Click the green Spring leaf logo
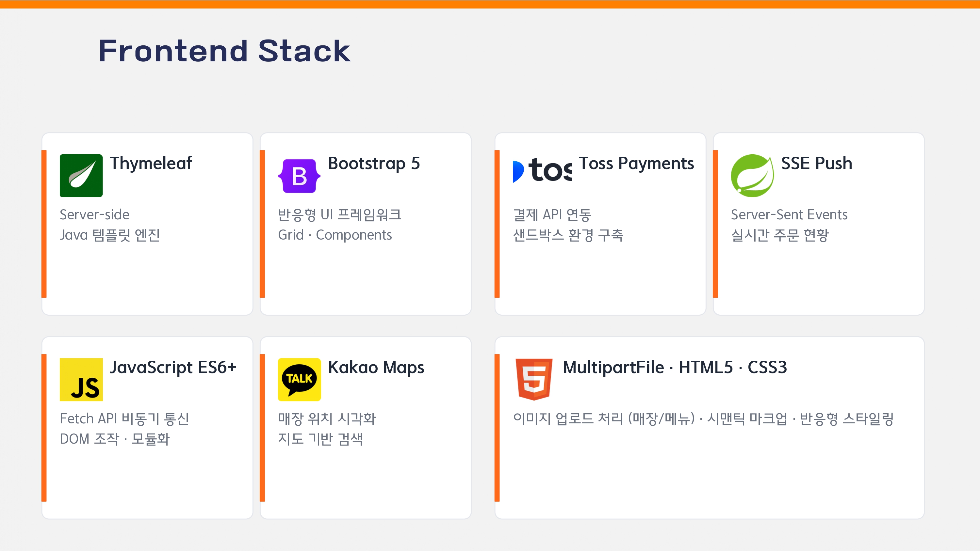This screenshot has width=980, height=551. point(752,175)
